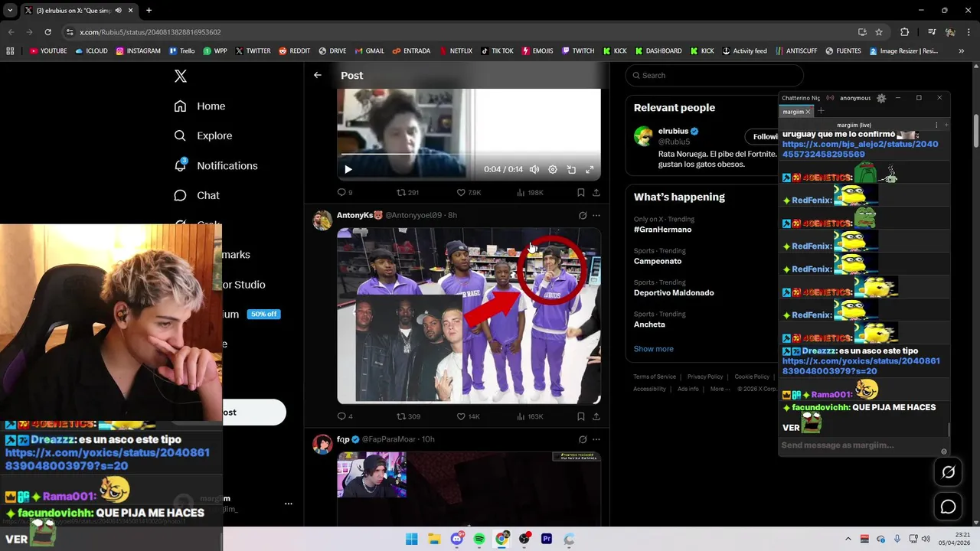Repost AntonyKs post with 309 reposts
The height and width of the screenshot is (551, 980).
408,416
